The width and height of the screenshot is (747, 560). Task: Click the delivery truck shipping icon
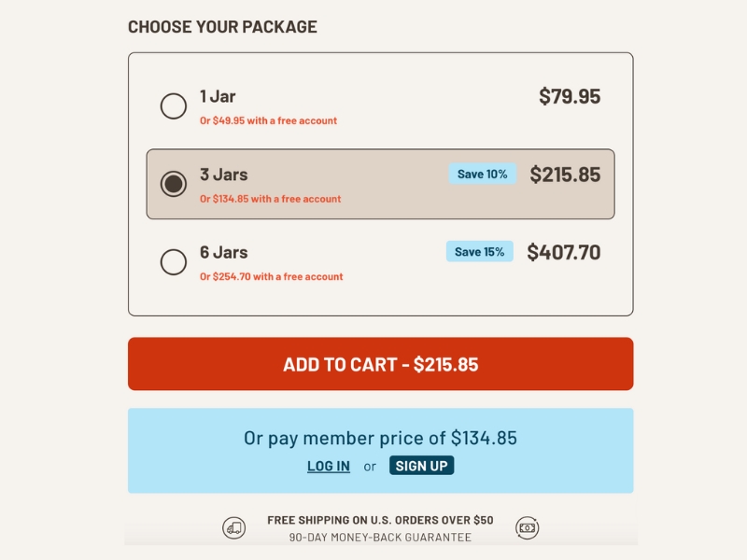pyautogui.click(x=234, y=528)
